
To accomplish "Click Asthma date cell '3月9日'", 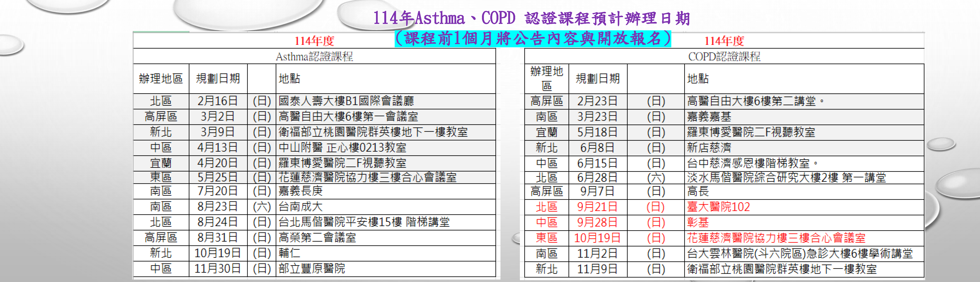I will (x=218, y=132).
